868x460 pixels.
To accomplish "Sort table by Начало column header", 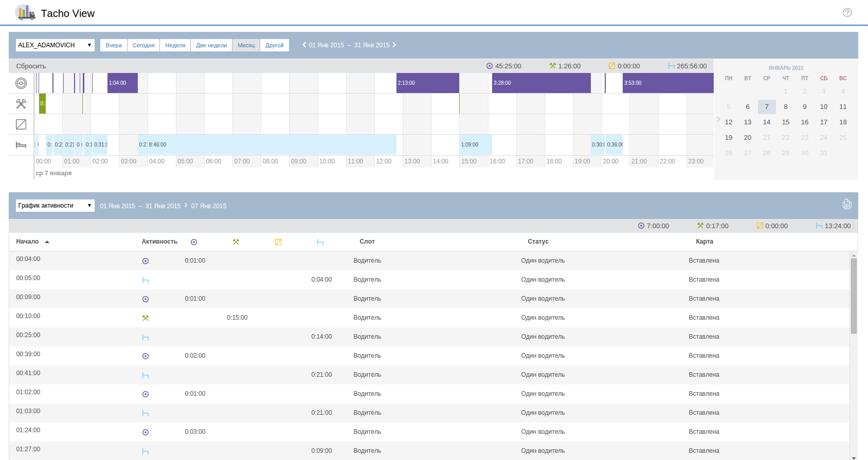I will [28, 242].
